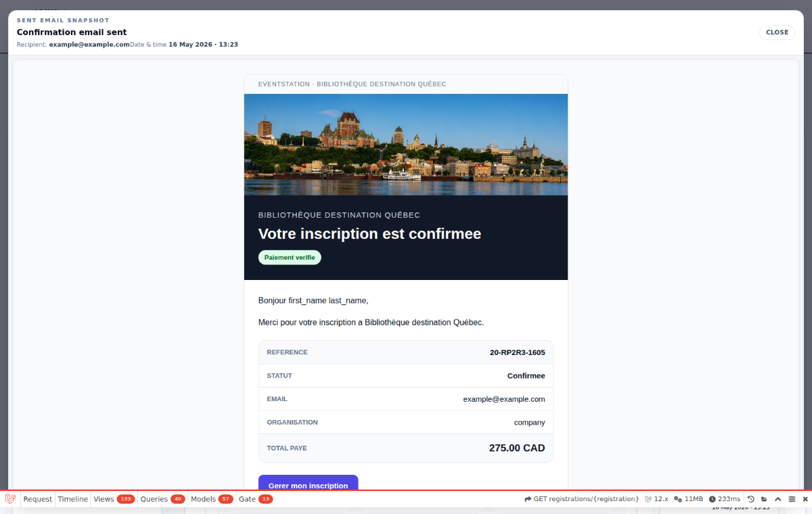Open debugbar storage folder icon
The height and width of the screenshot is (514, 812).
(x=764, y=499)
